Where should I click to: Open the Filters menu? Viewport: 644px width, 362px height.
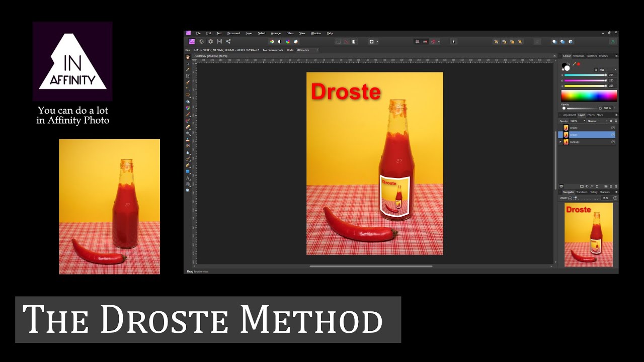point(290,33)
